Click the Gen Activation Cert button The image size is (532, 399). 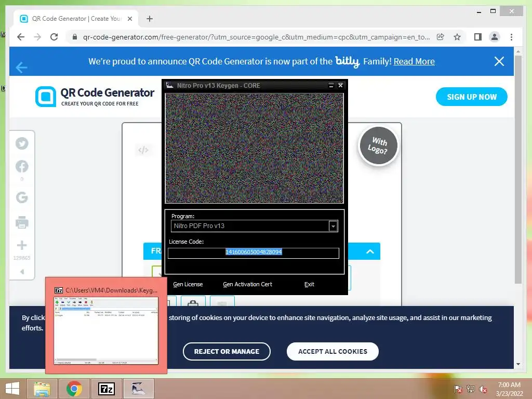[x=247, y=284]
